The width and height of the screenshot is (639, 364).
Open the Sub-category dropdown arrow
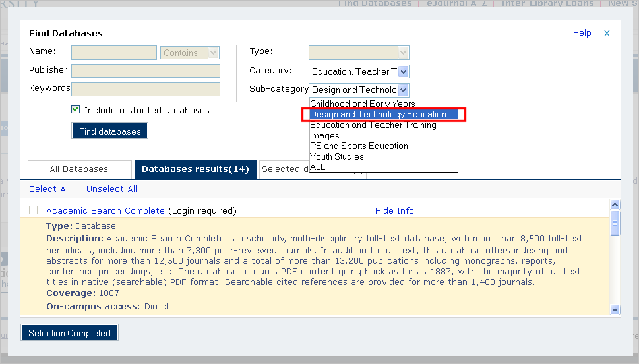pos(404,90)
